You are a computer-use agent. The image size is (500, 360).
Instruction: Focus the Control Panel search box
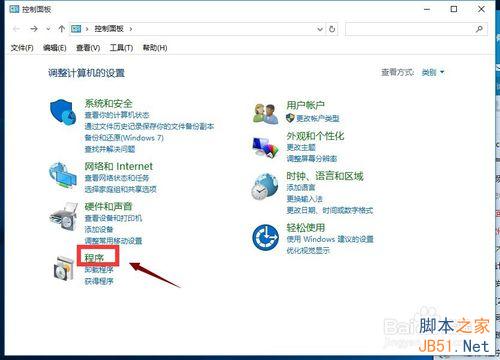pos(416,29)
